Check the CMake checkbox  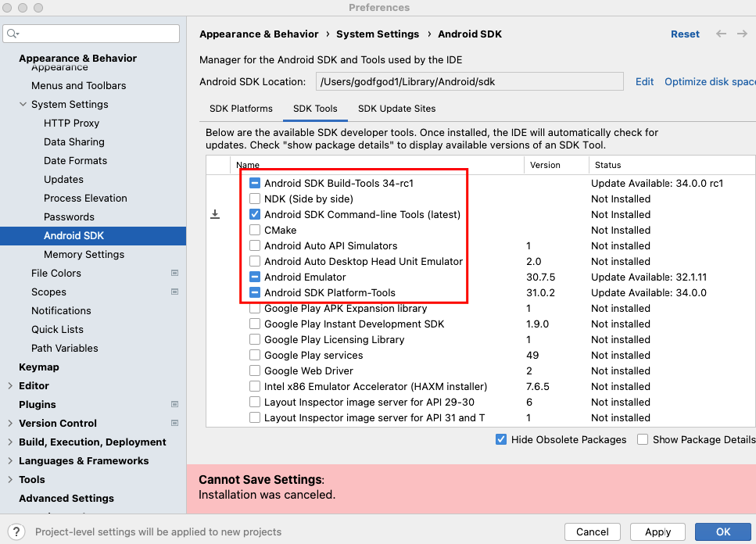tap(255, 230)
